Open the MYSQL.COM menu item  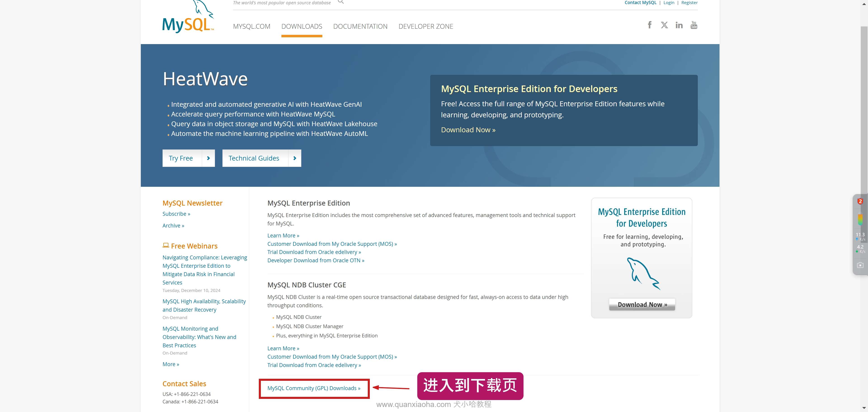point(252,26)
